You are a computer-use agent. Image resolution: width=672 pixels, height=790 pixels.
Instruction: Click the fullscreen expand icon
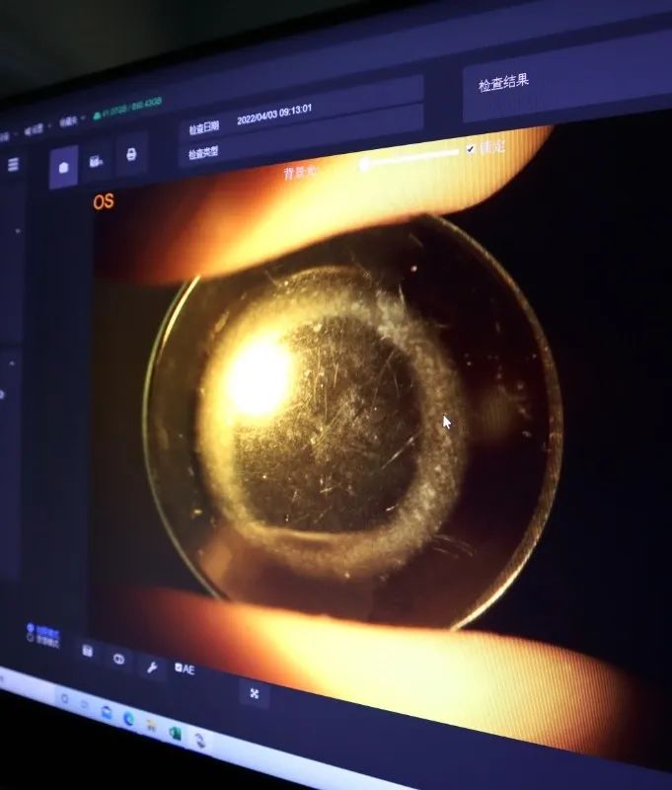click(255, 694)
